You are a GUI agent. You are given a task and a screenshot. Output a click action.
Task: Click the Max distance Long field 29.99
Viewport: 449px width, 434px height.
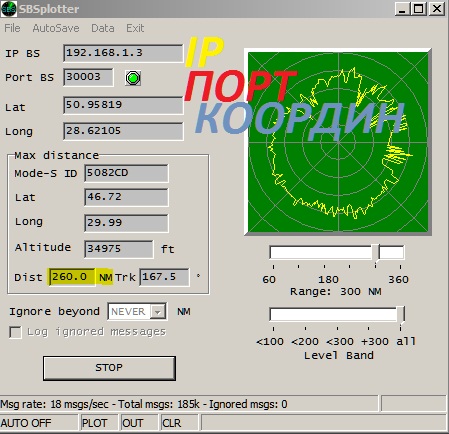(126, 223)
